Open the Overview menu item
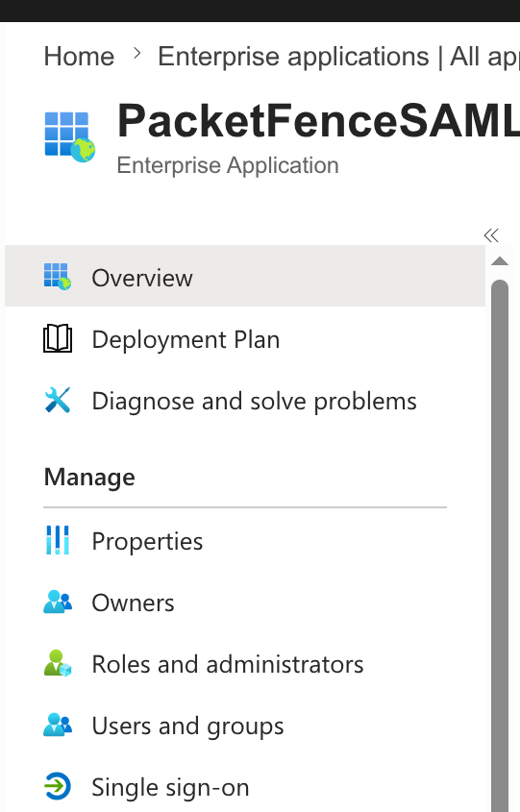Viewport: 520px width, 812px height. [245, 276]
